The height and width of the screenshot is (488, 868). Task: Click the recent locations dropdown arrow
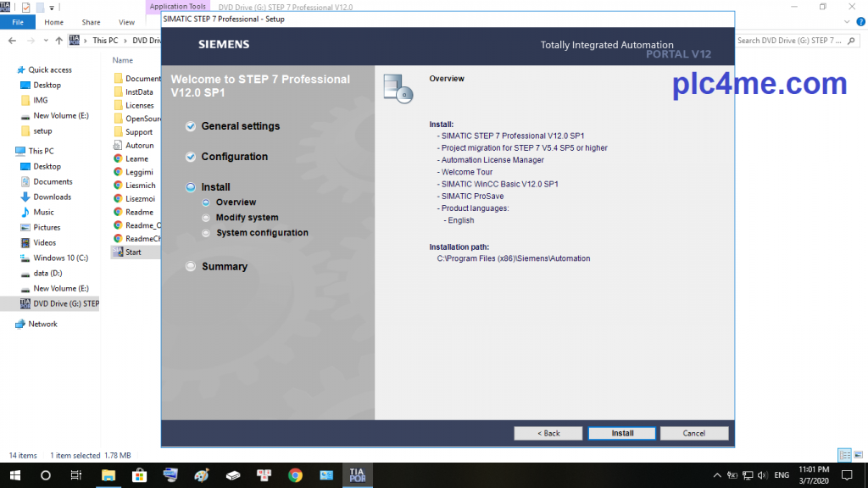click(45, 41)
